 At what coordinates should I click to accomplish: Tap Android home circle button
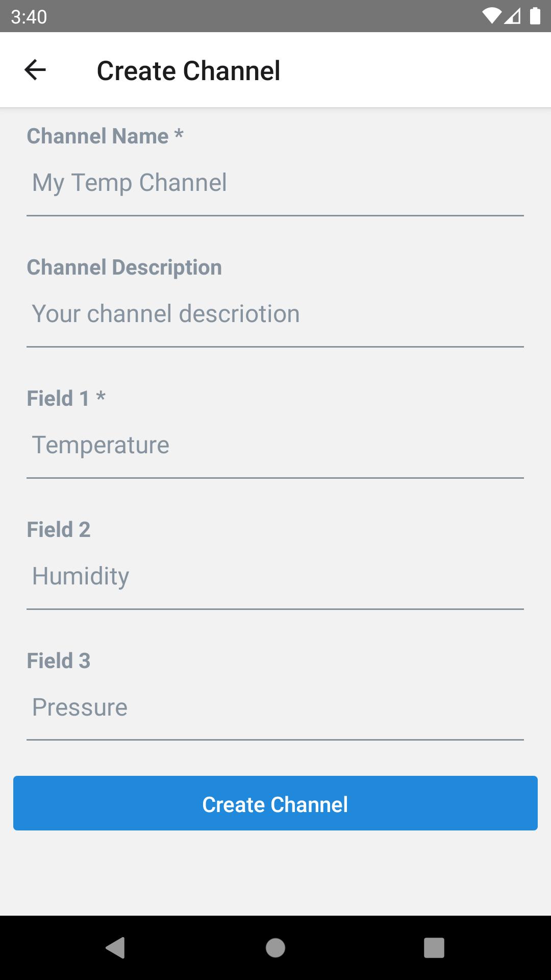[x=275, y=948]
